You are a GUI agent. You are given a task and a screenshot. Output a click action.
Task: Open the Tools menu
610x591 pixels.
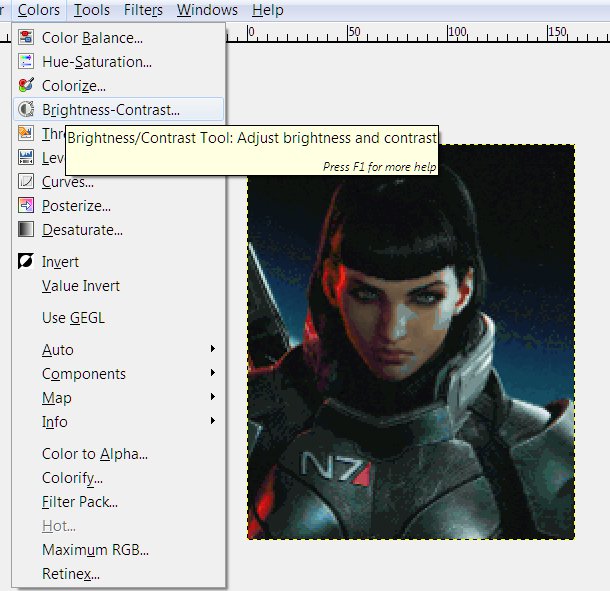coord(92,10)
